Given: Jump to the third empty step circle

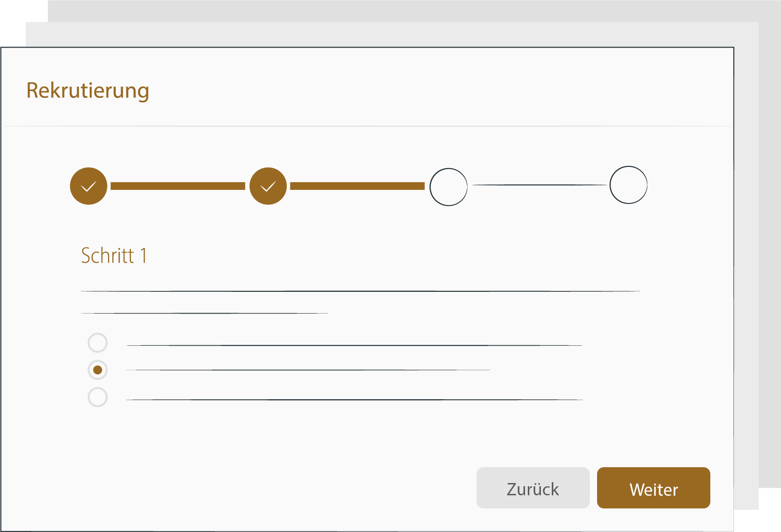Looking at the screenshot, I should point(448,187).
